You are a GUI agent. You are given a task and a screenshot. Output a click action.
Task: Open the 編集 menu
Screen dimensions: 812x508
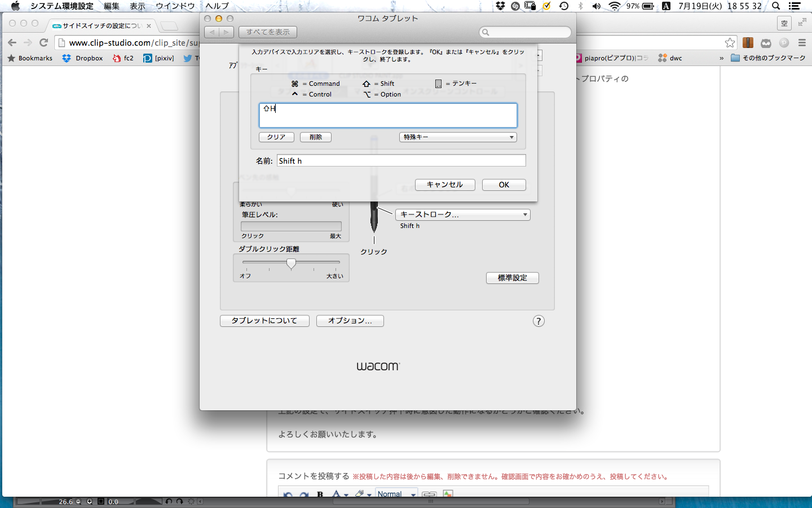(112, 6)
